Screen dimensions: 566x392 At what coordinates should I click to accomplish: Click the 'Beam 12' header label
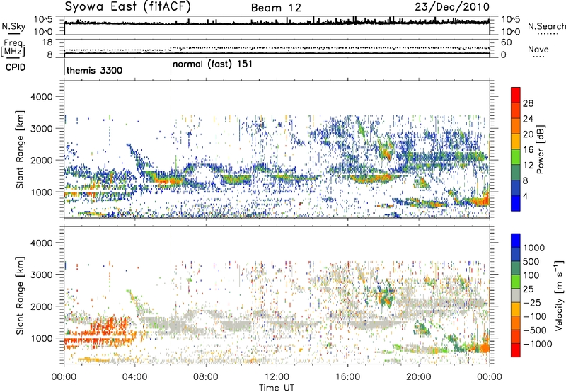click(276, 8)
